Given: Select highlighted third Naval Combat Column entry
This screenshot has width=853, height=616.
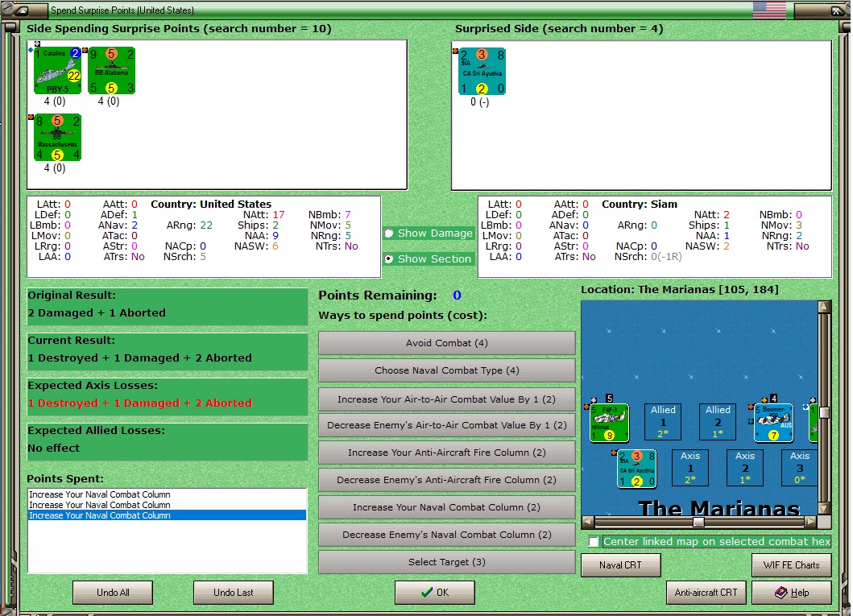Looking at the screenshot, I should point(167,515).
